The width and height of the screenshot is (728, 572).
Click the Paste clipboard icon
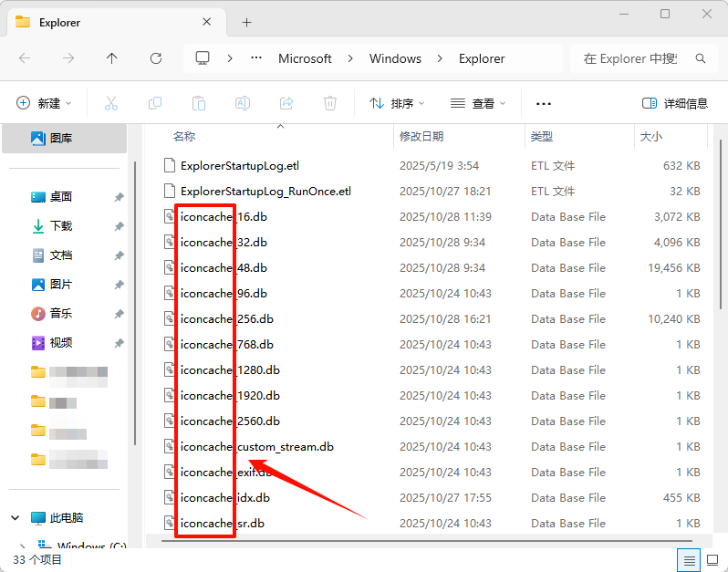(199, 103)
